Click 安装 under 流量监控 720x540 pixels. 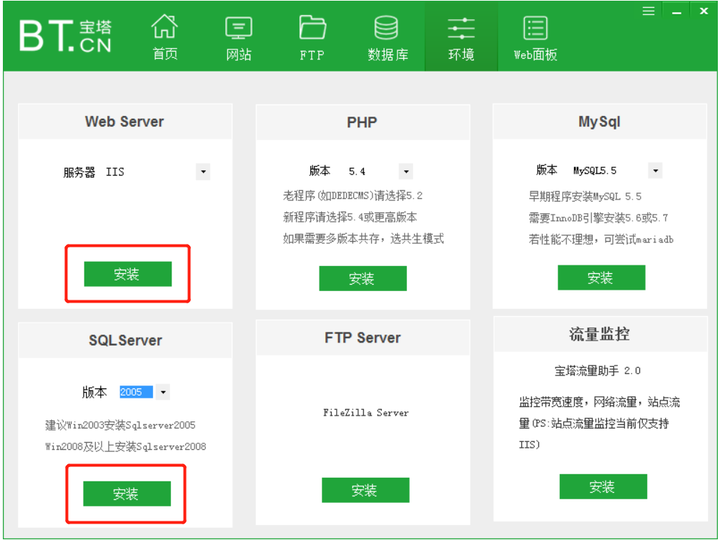602,487
